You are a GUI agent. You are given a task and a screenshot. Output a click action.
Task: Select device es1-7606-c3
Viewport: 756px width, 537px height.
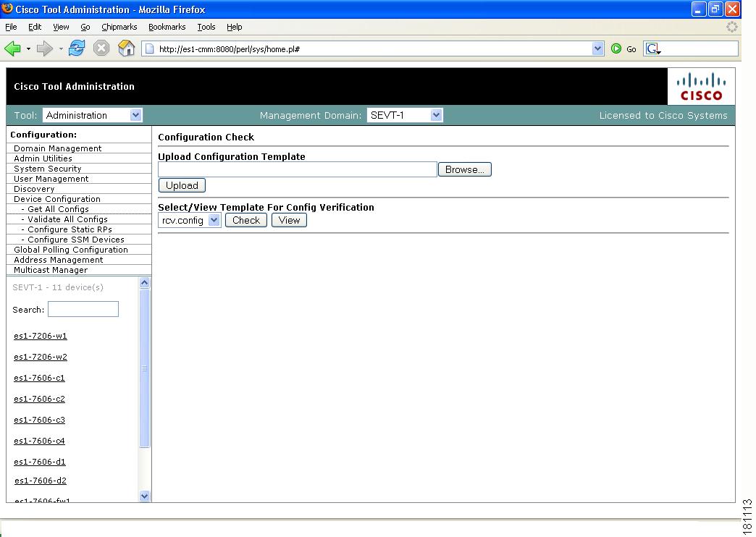[39, 420]
